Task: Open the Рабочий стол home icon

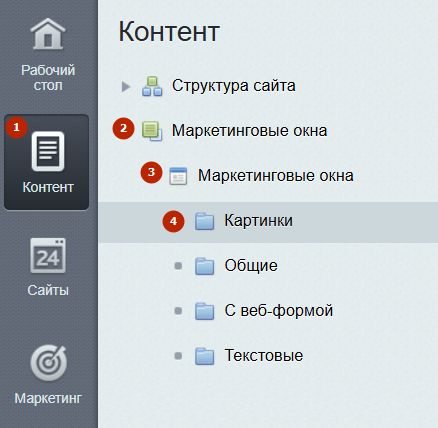Action: coord(48,34)
